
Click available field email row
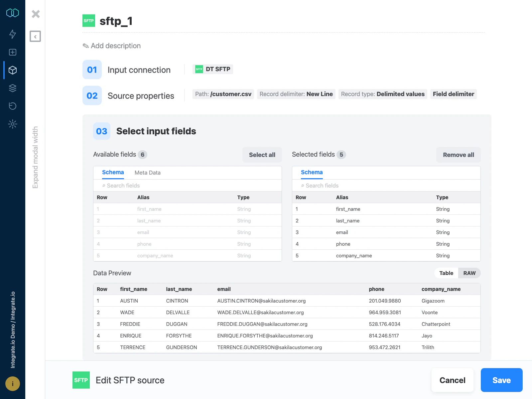point(188,232)
